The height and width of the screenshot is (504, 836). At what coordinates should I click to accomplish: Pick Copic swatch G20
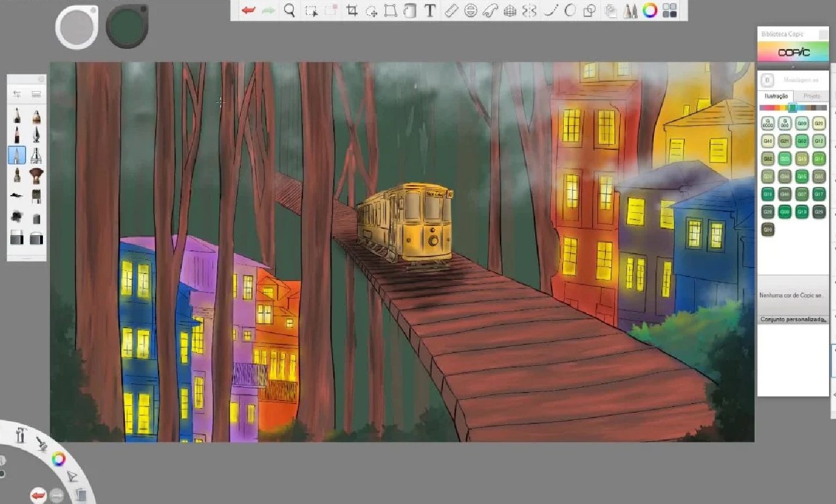pyautogui.click(x=819, y=123)
